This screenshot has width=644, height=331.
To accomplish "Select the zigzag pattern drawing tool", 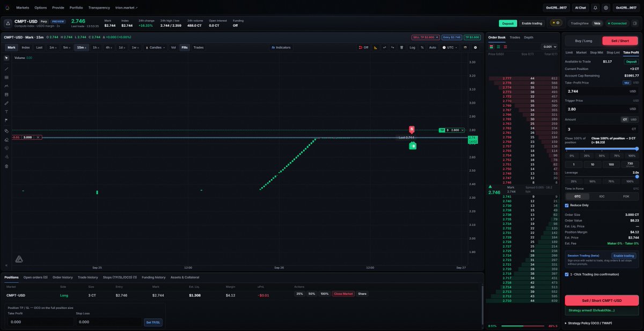I will click(6, 86).
